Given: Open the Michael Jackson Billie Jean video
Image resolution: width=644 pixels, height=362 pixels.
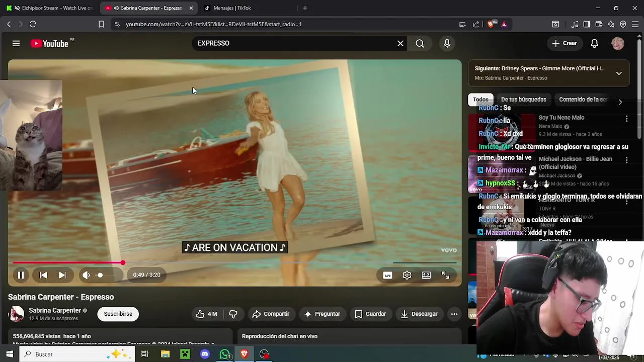Looking at the screenshot, I should [576, 162].
